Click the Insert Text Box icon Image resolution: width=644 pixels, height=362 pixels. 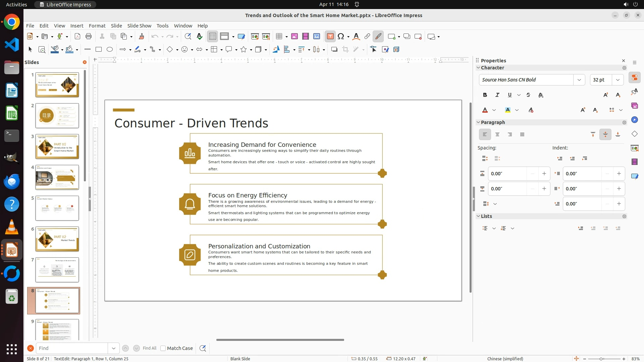(x=330, y=37)
